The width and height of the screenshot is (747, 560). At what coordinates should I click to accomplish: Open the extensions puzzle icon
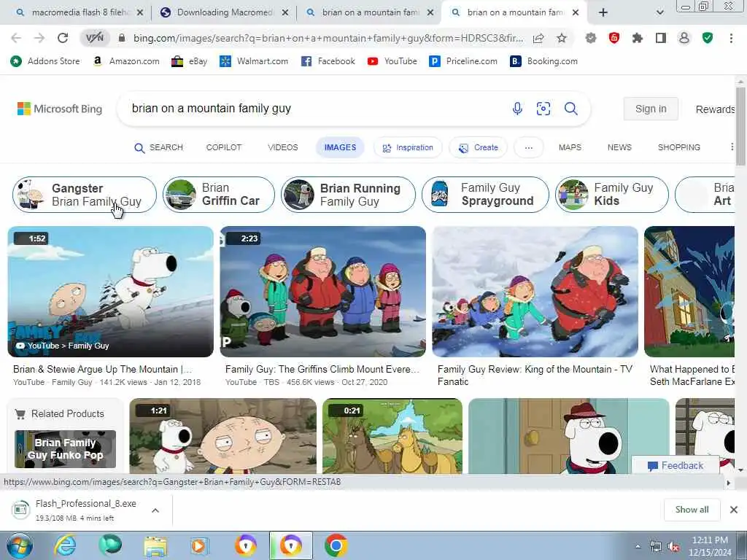coord(638,38)
